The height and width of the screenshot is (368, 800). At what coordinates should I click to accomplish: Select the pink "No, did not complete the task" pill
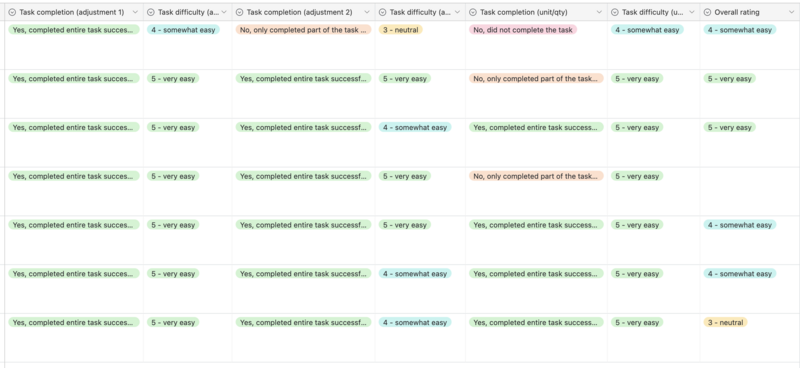(522, 30)
